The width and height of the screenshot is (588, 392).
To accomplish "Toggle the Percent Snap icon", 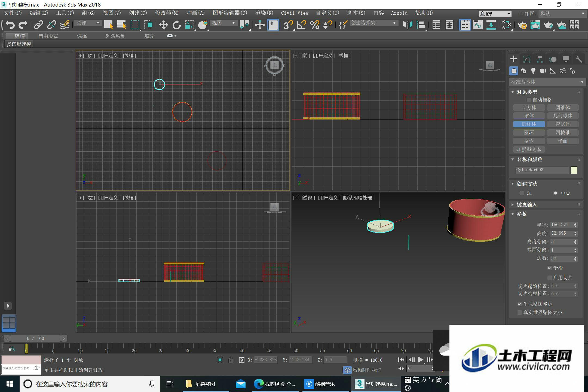I will point(315,25).
